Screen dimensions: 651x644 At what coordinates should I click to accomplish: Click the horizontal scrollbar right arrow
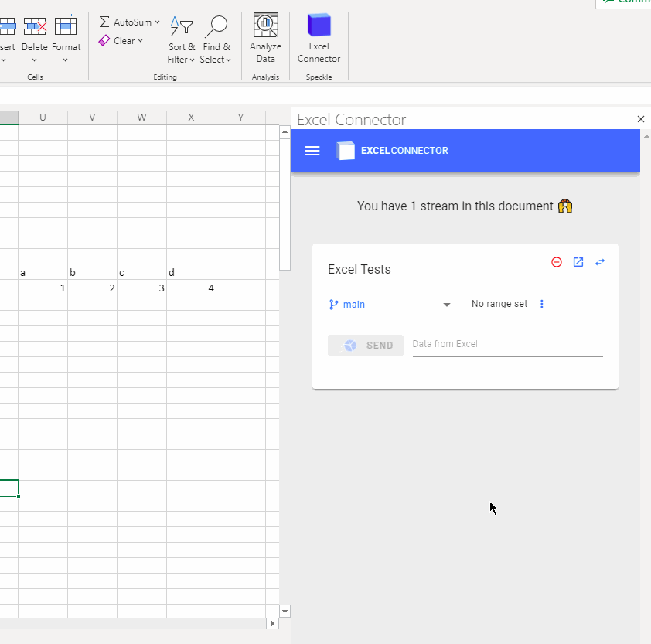(x=272, y=623)
